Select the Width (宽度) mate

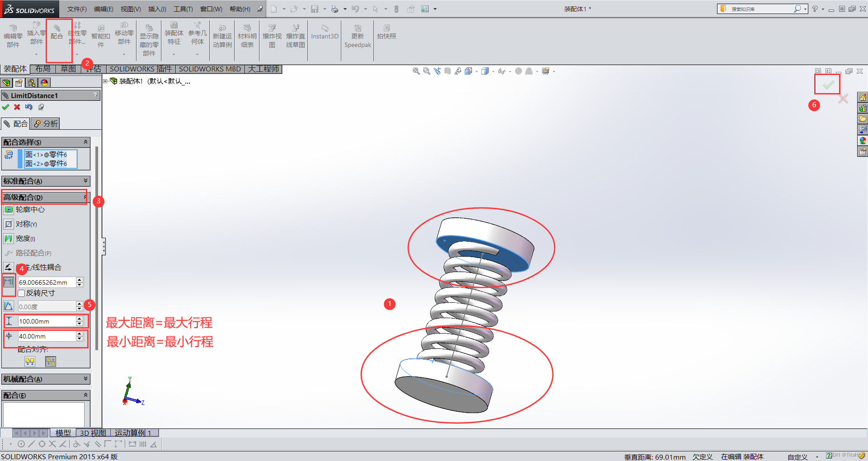tap(19, 239)
